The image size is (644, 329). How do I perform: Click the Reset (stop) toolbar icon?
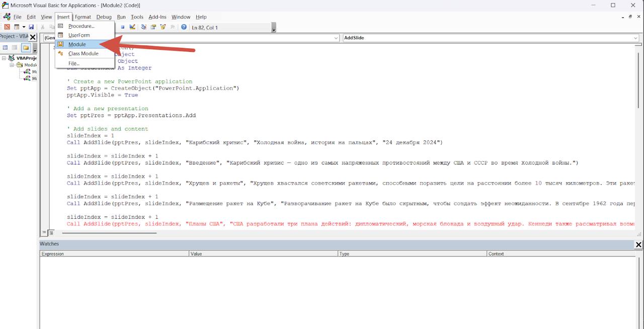(123, 27)
